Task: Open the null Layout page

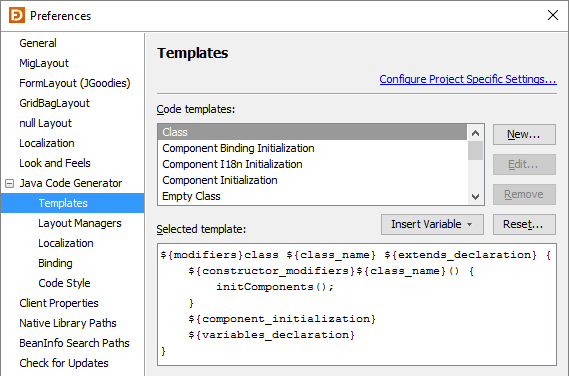Action: pos(45,123)
